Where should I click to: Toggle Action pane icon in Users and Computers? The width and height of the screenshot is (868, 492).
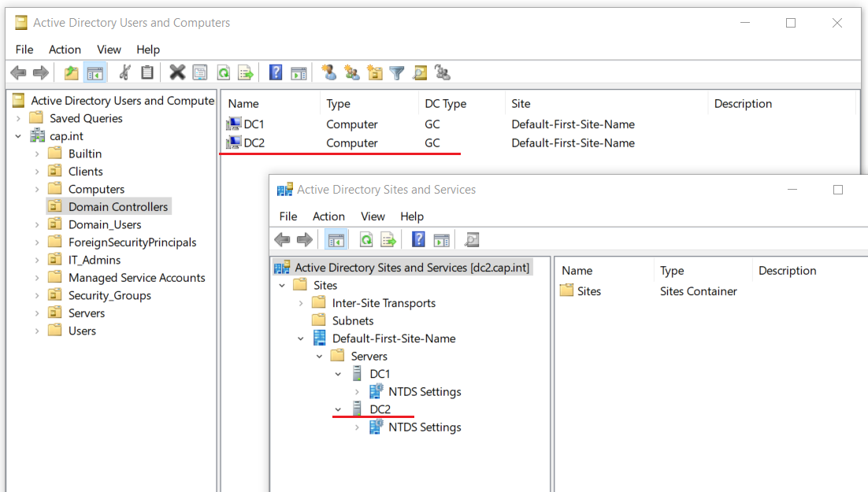pos(299,72)
